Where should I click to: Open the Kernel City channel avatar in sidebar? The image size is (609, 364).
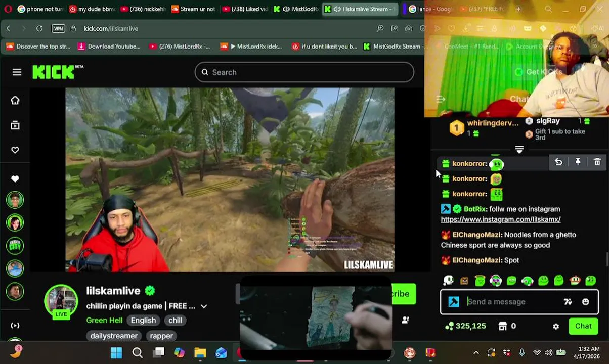click(15, 246)
